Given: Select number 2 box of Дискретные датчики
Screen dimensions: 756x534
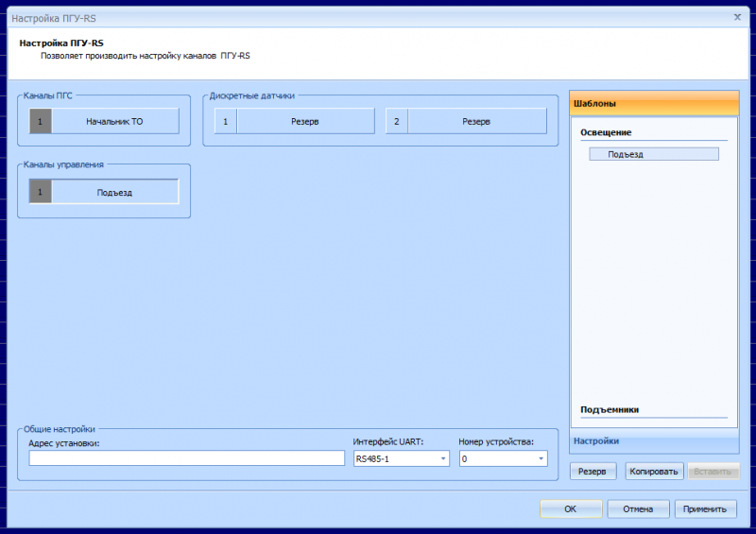Looking at the screenshot, I should click(397, 122).
